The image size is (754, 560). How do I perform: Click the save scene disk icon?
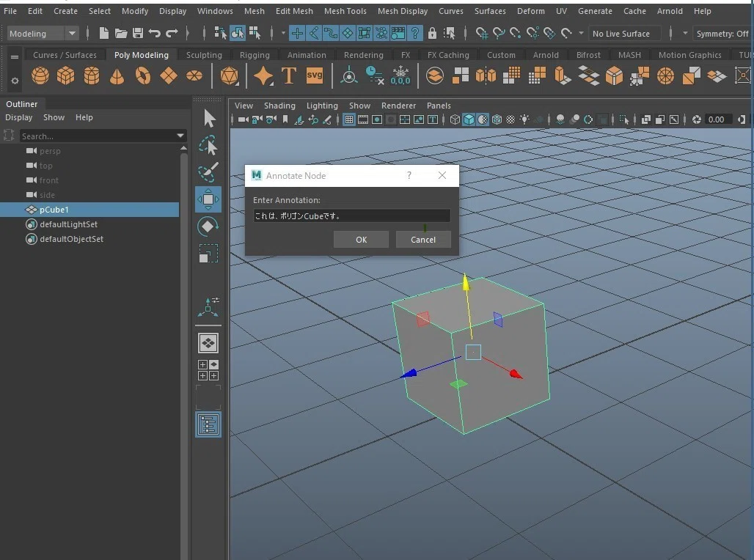138,33
